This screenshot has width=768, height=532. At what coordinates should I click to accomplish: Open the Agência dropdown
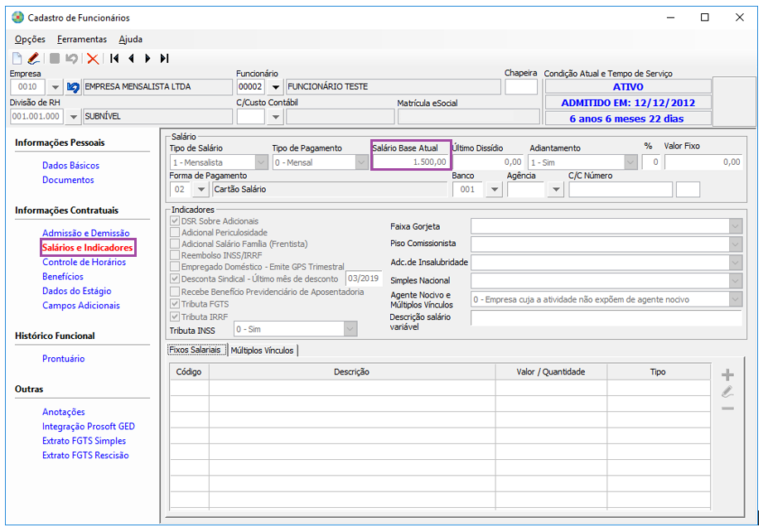point(556,190)
